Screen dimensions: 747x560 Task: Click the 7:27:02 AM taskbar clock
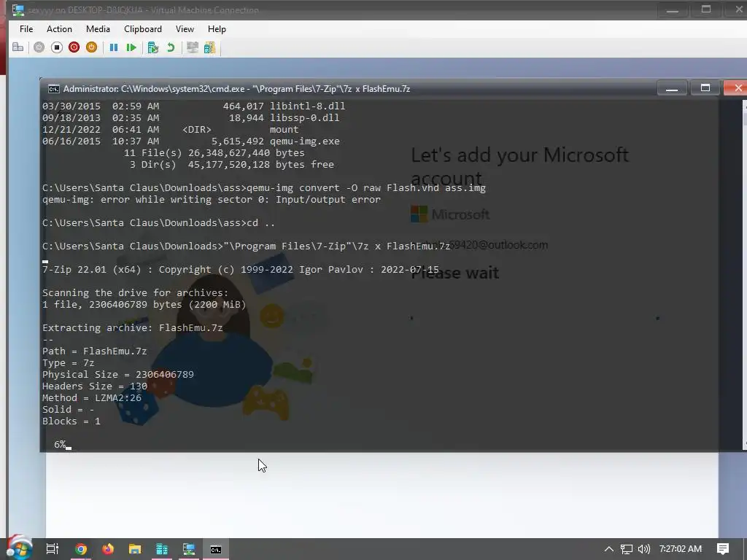[681, 549]
